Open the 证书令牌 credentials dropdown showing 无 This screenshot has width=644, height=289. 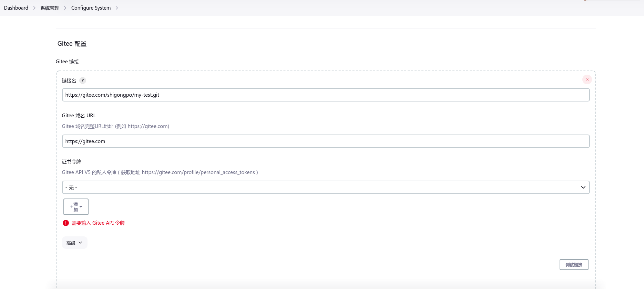pyautogui.click(x=325, y=188)
